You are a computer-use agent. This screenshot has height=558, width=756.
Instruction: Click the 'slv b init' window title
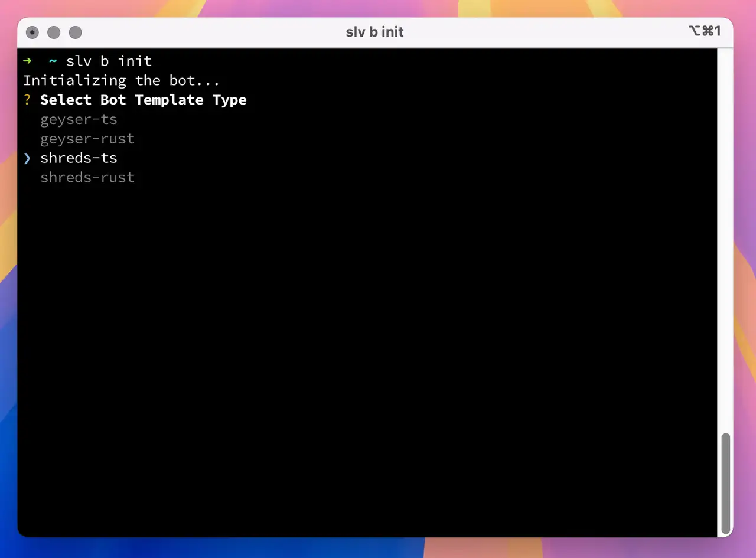click(x=374, y=32)
